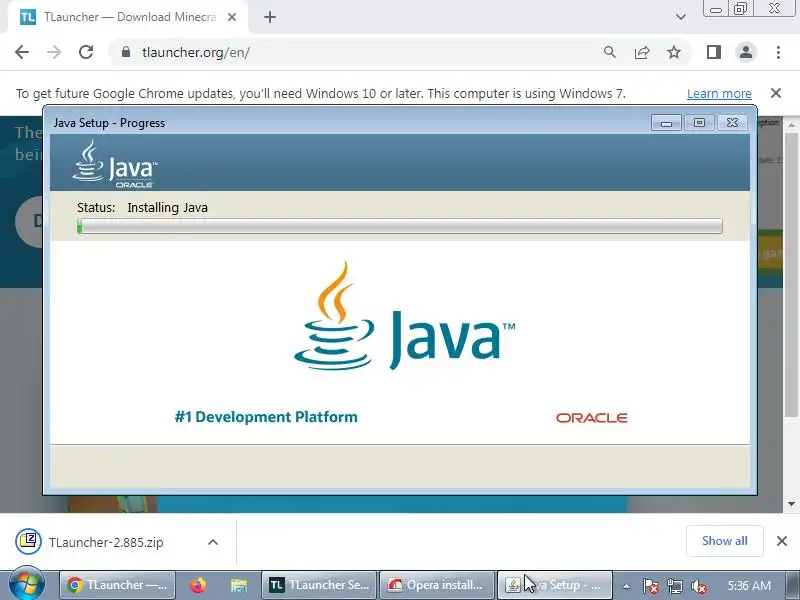Close the Java Setup - Progress window
Screen dimensions: 800x600
coord(732,123)
